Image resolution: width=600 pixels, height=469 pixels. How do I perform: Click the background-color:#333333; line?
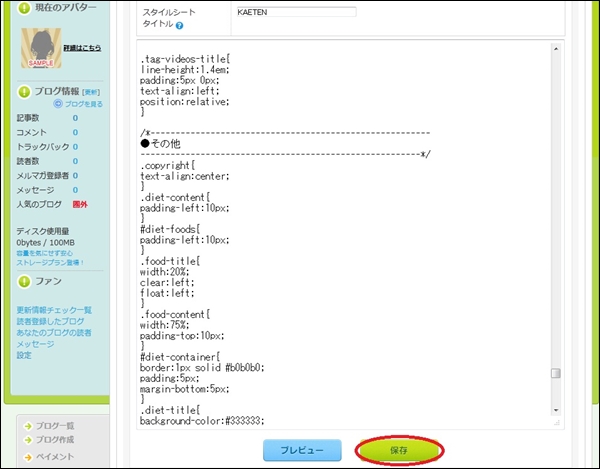202,421
